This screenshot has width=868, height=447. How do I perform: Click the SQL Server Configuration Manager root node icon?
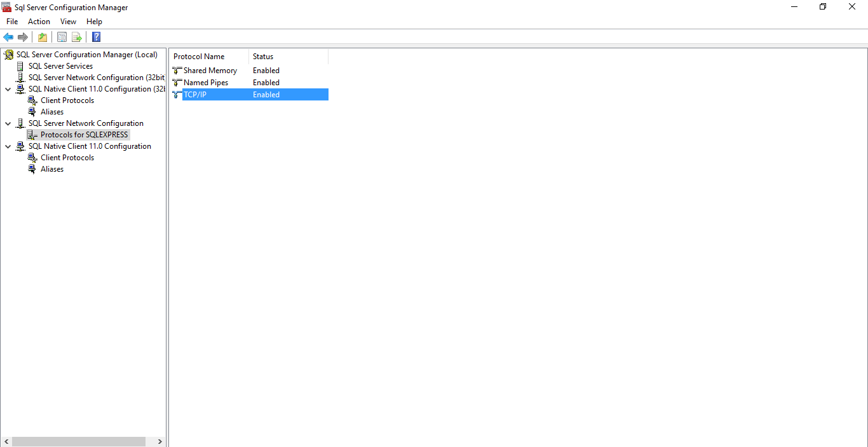[x=9, y=55]
